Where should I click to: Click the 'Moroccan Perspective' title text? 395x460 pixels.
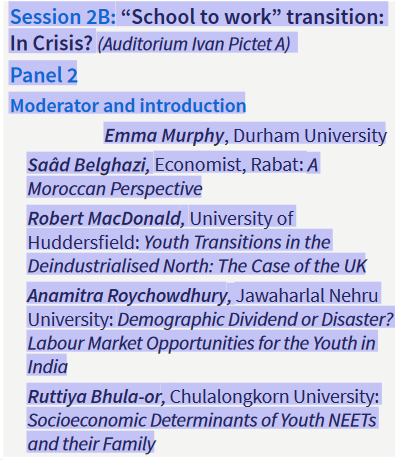[115, 189]
